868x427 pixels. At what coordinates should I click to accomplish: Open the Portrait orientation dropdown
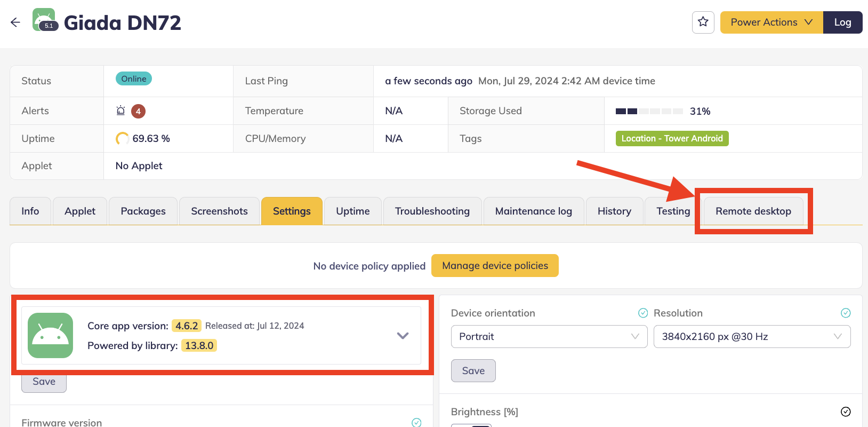549,337
